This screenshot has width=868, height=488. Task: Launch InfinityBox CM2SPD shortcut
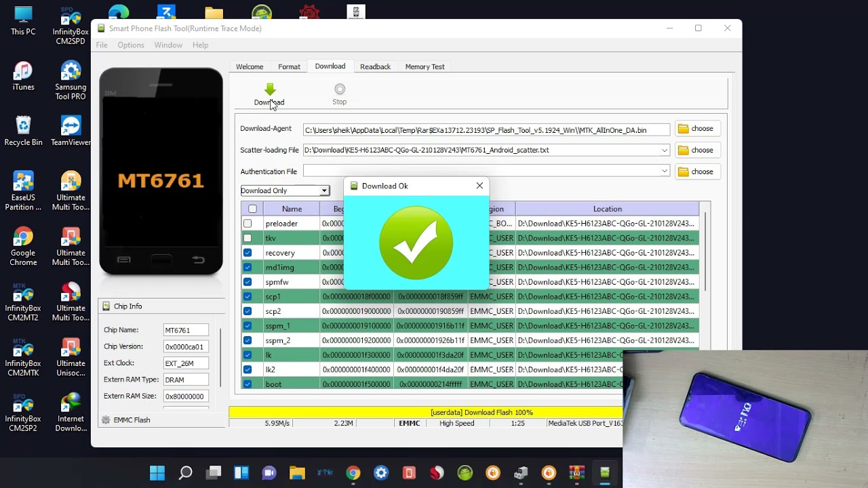[x=71, y=26]
